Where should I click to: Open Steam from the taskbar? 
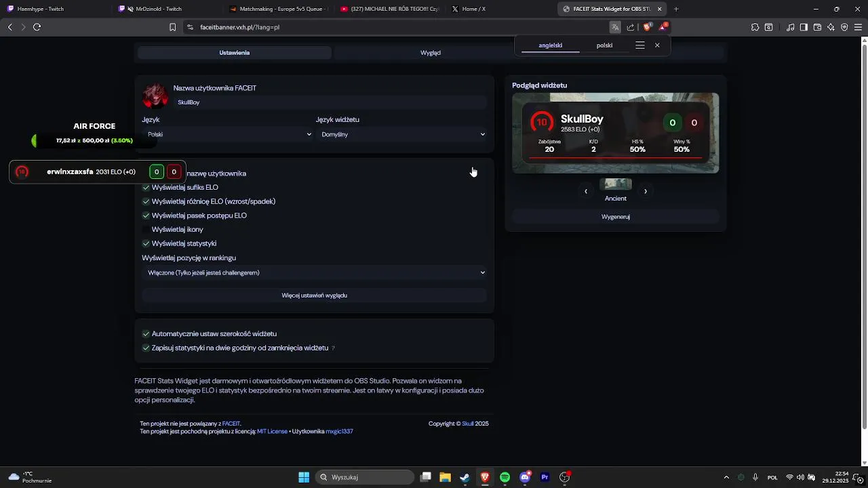coord(465,477)
